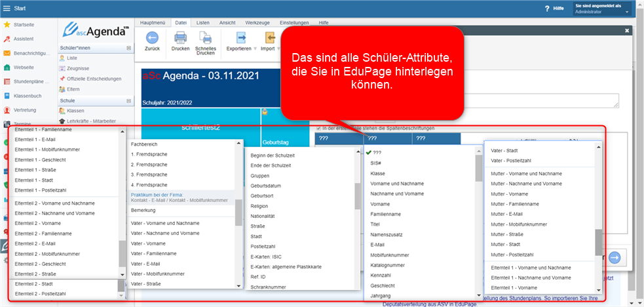Toggle first-row column labels checkbox
Viewport: 644px width, 307px height.
(318, 128)
